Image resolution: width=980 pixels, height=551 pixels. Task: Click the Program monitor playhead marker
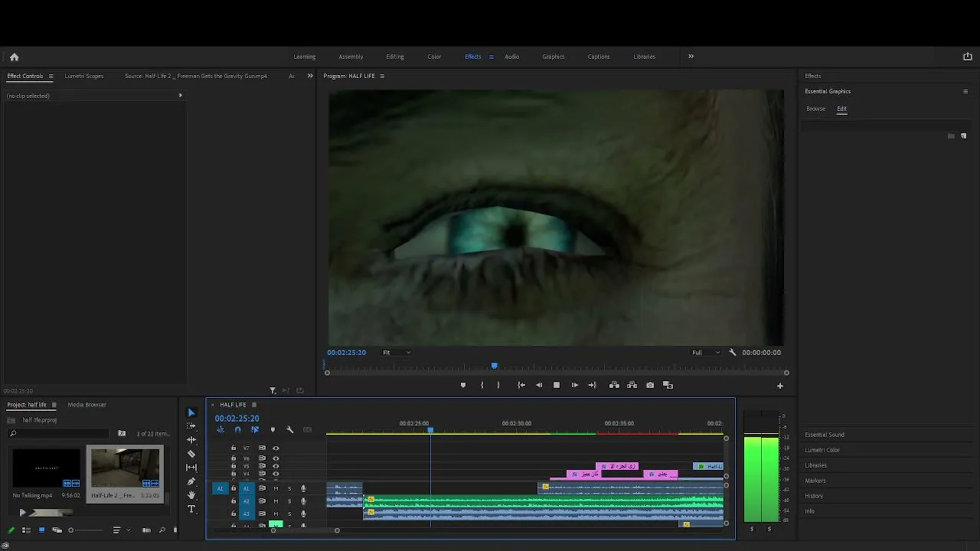pos(495,367)
